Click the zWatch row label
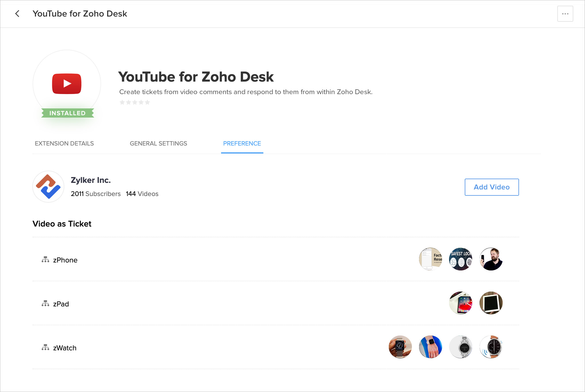Viewport: 585px width, 392px height. 65,348
